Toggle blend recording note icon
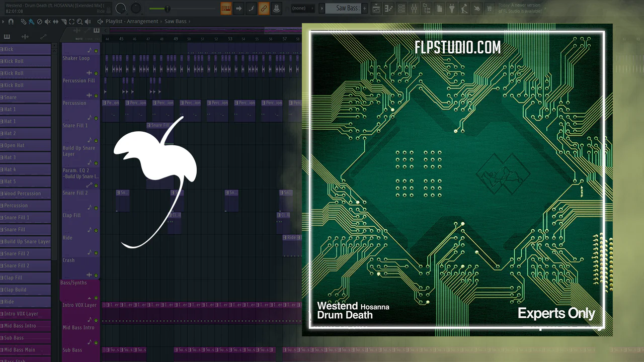Image resolution: width=644 pixels, height=362 pixels. pyautogui.click(x=251, y=8)
